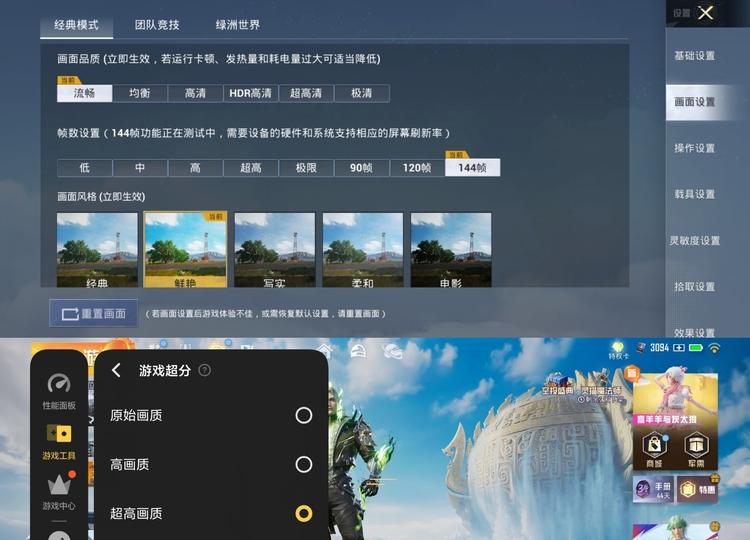Viewport: 750px width, 540px height.
Task: Set frame rate to 超高
Action: point(251,168)
